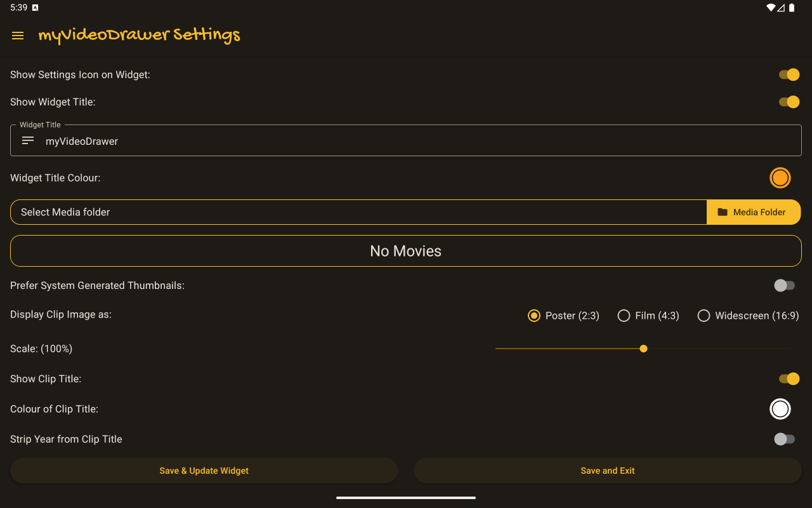Open the hamburger navigation menu
The width and height of the screenshot is (812, 508).
pyautogui.click(x=18, y=36)
